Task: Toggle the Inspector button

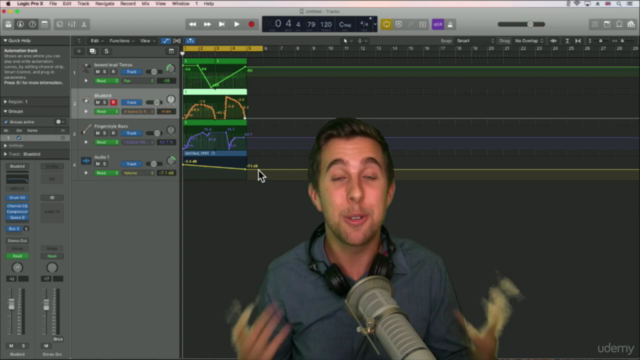Action: pos(20,24)
